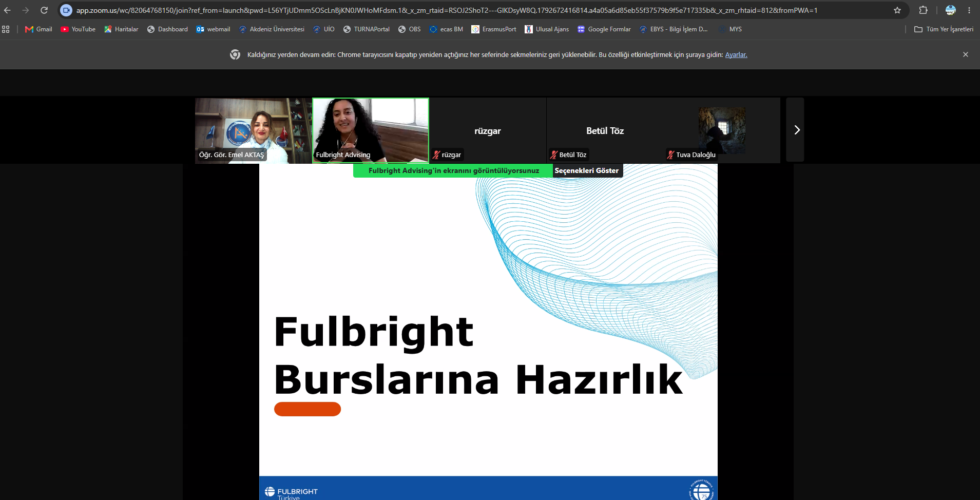Bookmark this page with the star icon
The image size is (980, 500).
click(x=897, y=10)
